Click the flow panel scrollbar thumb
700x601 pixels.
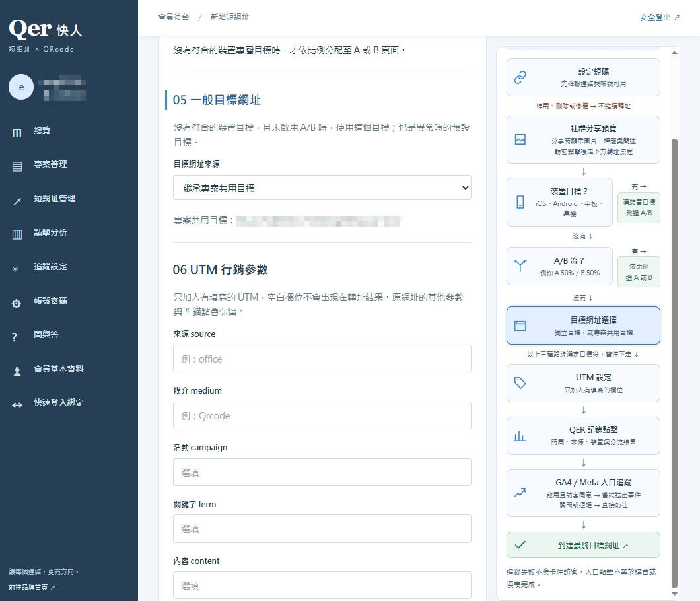point(674,363)
